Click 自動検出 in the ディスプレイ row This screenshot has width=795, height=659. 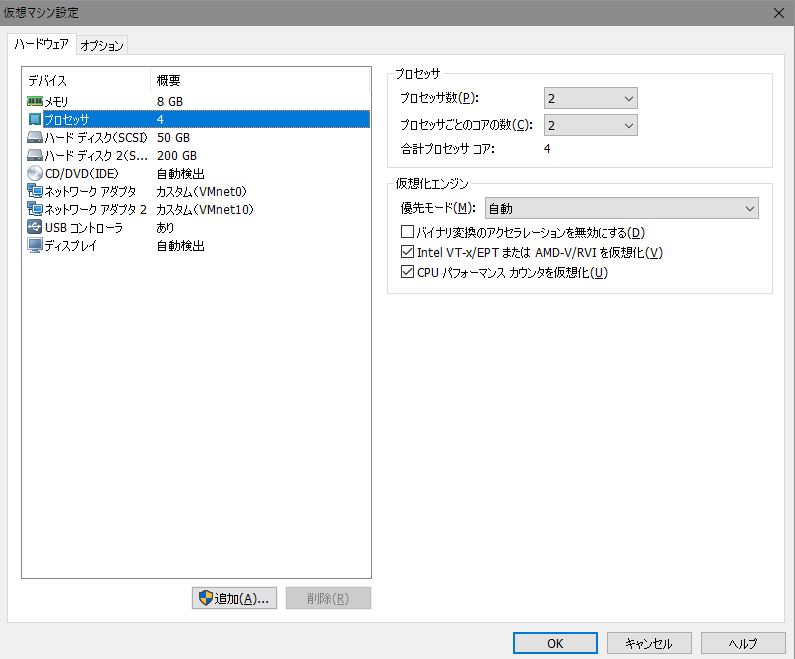(180, 245)
